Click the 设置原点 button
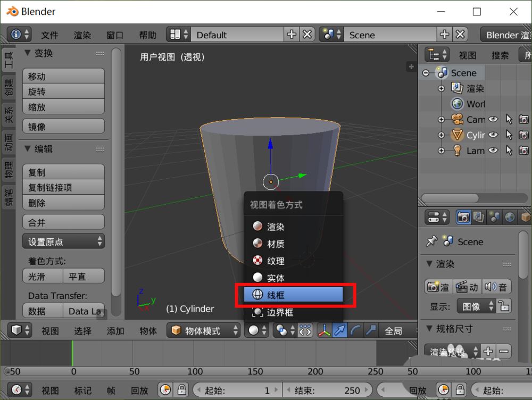 pos(63,241)
